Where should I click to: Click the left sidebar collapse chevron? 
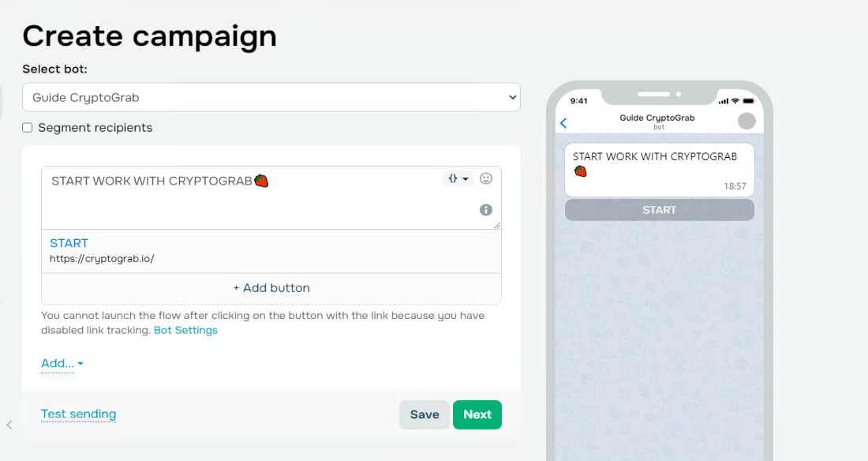point(9,425)
